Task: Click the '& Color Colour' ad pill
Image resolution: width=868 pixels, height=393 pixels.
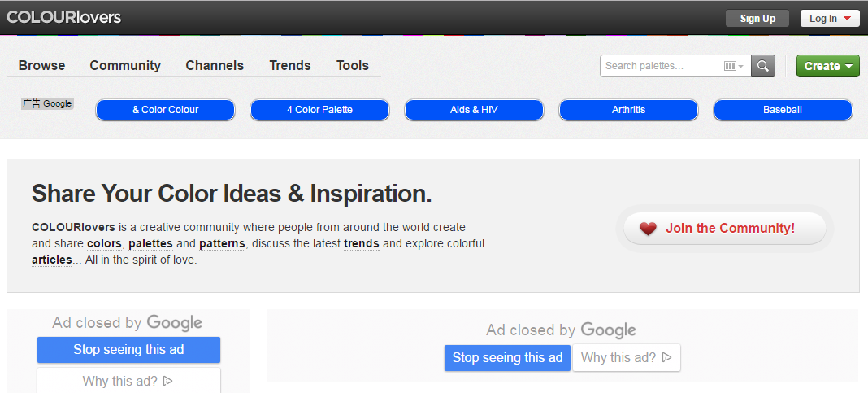Action: coord(166,110)
